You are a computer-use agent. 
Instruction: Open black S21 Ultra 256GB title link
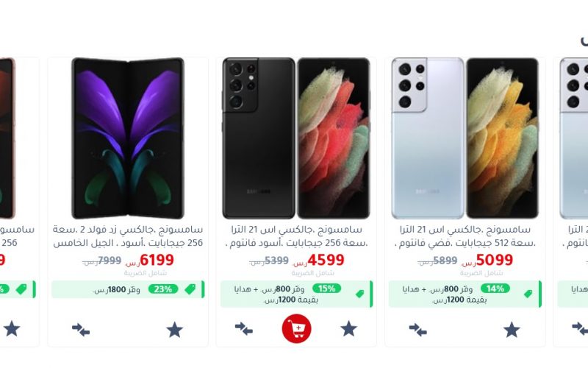296,236
